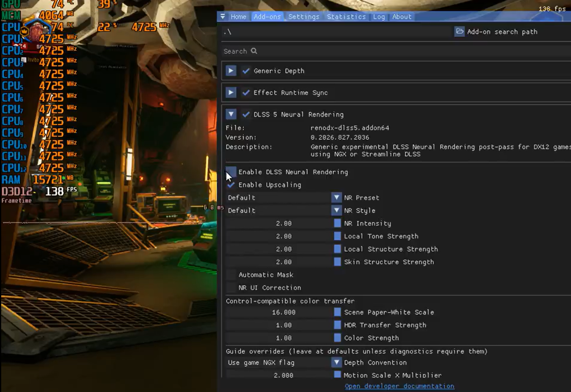Image resolution: width=571 pixels, height=392 pixels.
Task: Open developer documentation link
Action: tap(399, 386)
